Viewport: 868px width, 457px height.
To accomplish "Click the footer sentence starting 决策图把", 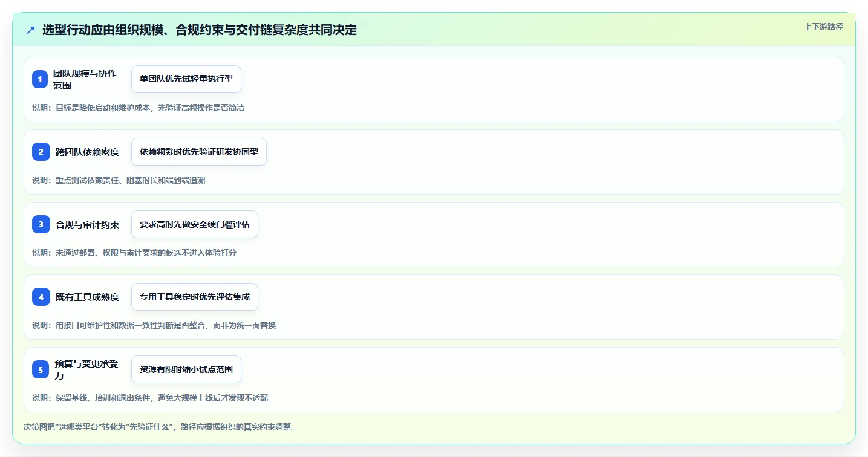I will point(159,427).
